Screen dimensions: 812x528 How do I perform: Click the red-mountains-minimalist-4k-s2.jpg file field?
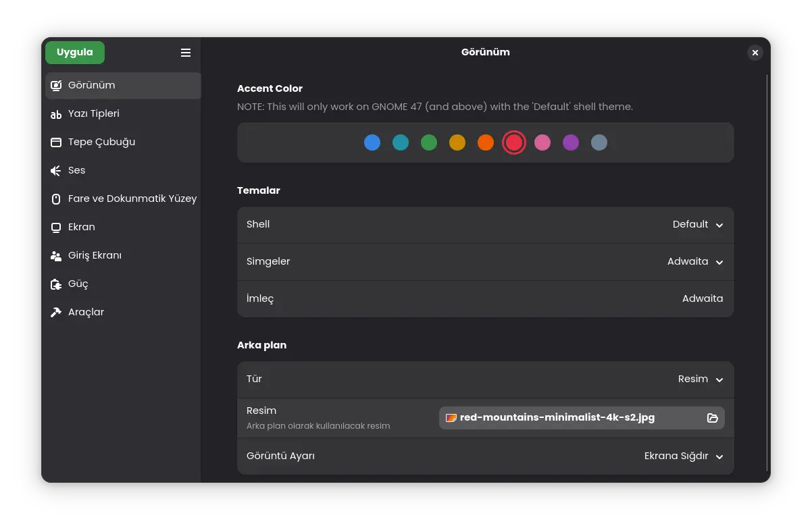point(582,418)
